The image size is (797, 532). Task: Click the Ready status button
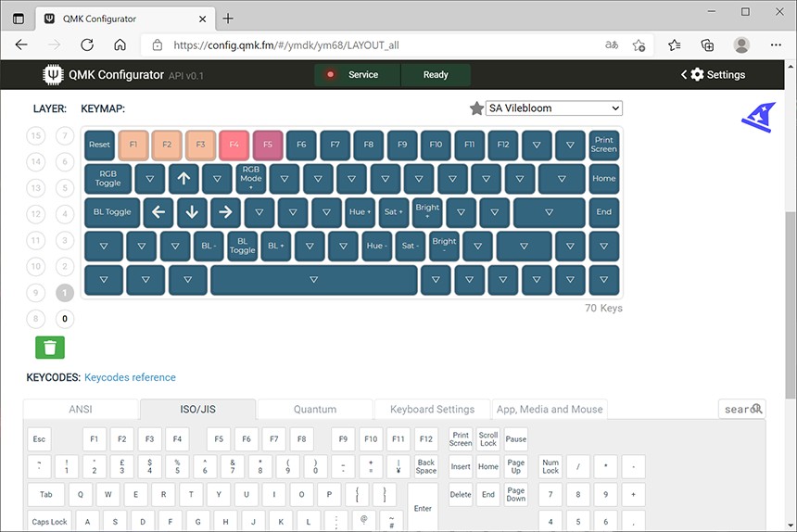[x=436, y=75]
